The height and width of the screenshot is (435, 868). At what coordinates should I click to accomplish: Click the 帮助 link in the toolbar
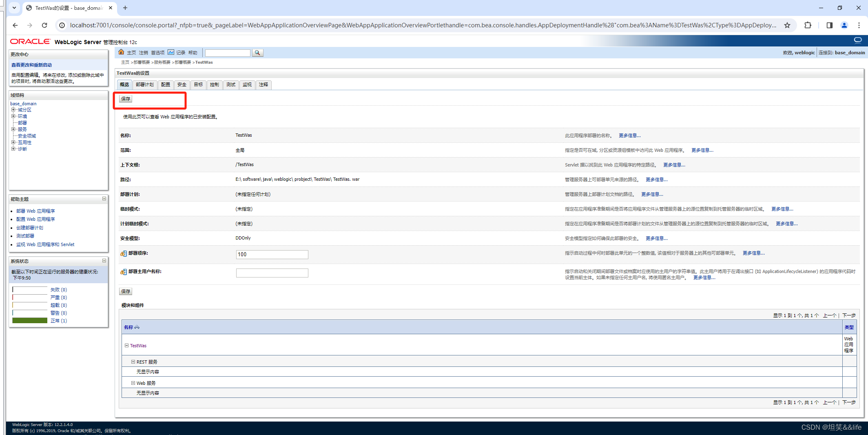(193, 53)
